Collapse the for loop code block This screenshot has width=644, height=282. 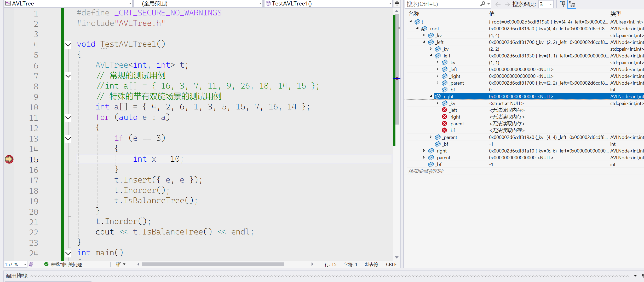(x=68, y=118)
